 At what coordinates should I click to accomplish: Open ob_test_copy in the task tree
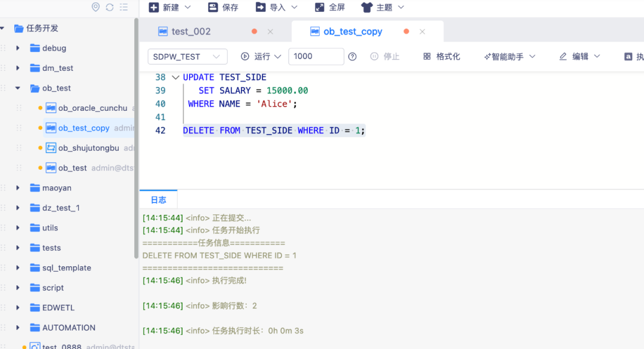pos(84,128)
